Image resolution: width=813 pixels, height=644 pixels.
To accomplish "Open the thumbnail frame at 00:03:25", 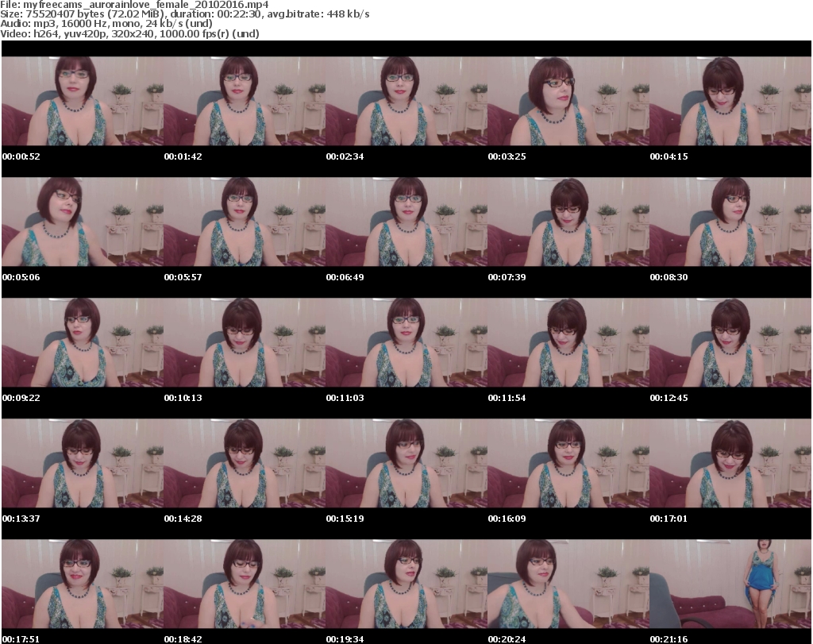I will click(x=568, y=101).
